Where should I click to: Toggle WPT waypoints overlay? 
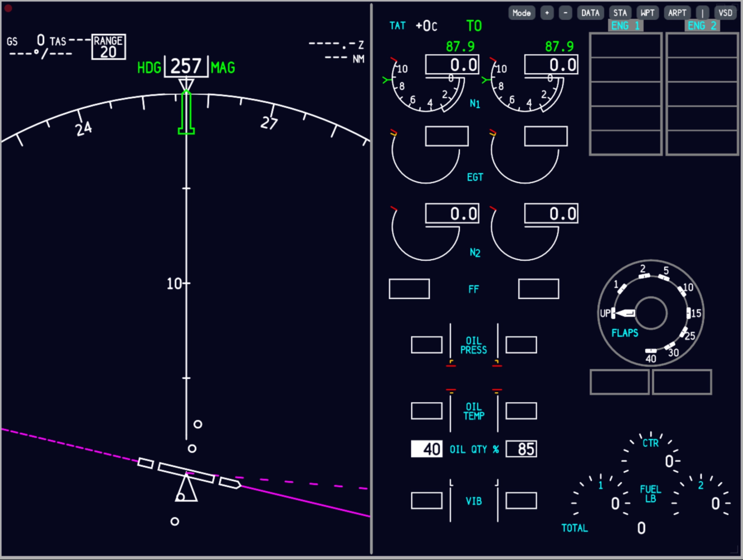point(647,13)
